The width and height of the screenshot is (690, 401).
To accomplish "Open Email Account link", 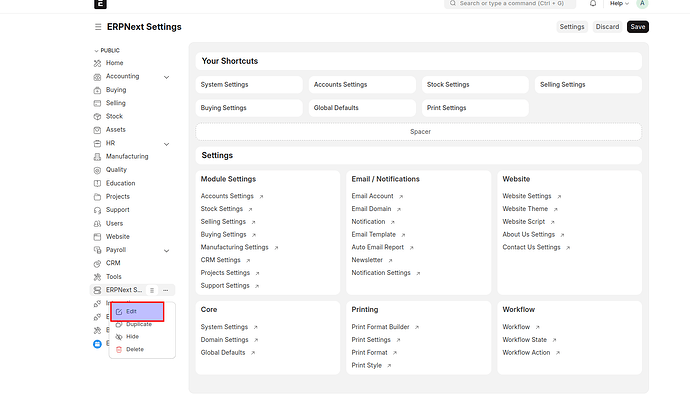I will click(x=372, y=196).
